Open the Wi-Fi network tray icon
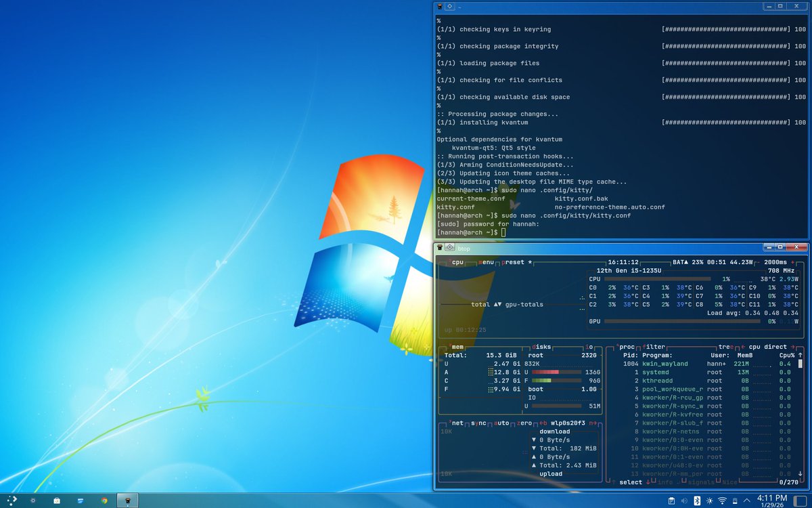The width and height of the screenshot is (812, 508). click(x=722, y=501)
